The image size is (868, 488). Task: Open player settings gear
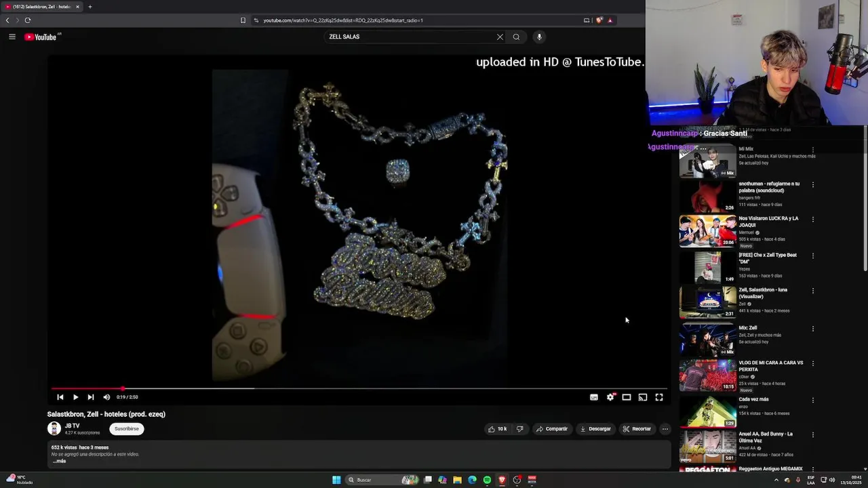point(610,397)
